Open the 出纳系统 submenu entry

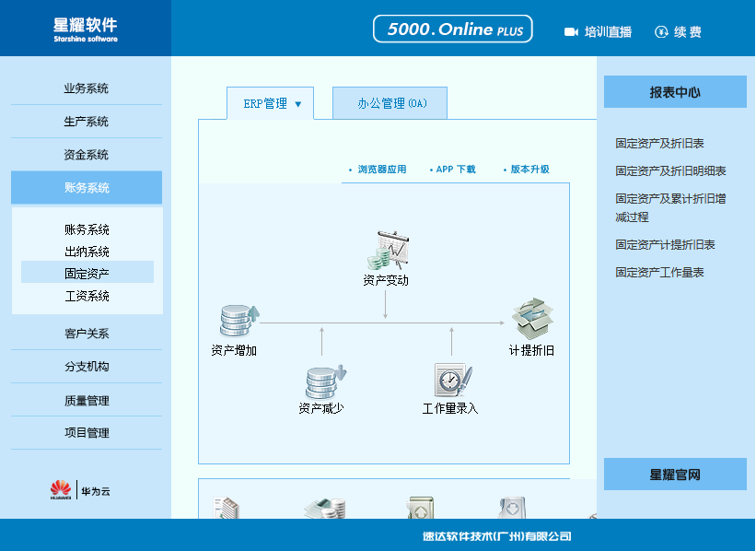click(87, 252)
